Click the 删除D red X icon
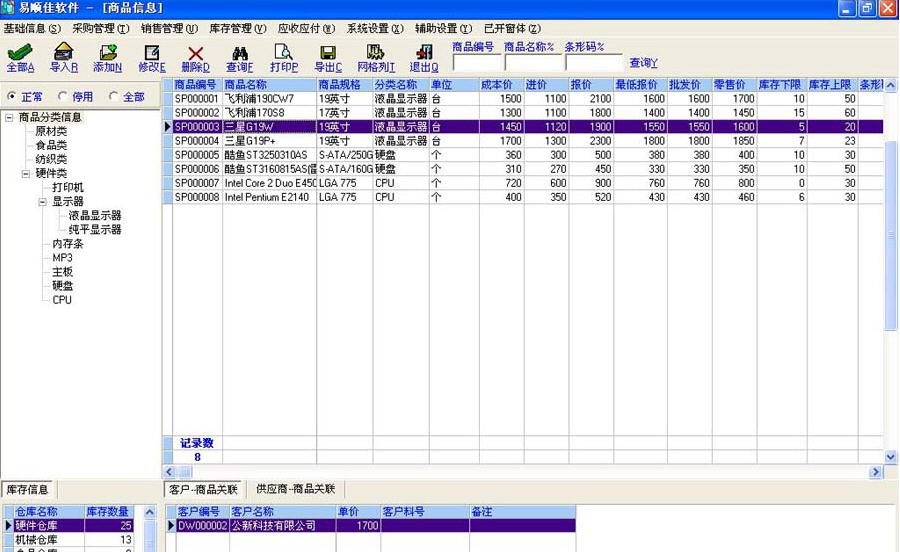This screenshot has height=552, width=900. click(x=196, y=53)
